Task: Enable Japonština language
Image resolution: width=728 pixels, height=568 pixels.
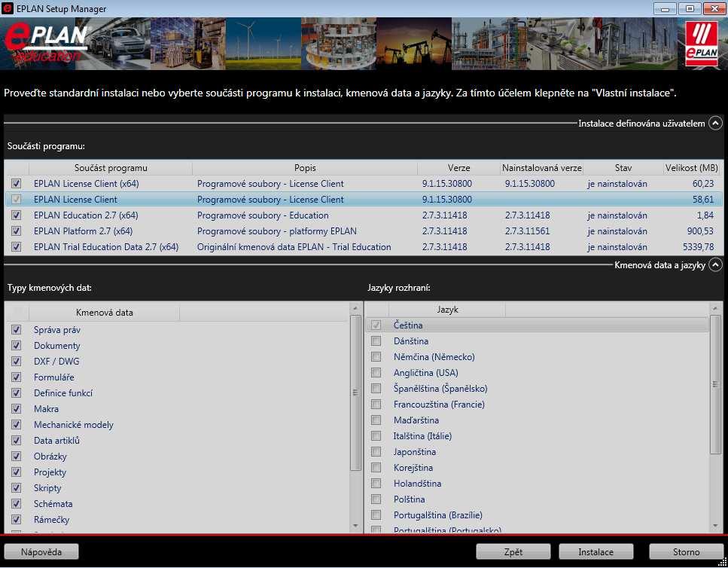Action: coord(376,451)
